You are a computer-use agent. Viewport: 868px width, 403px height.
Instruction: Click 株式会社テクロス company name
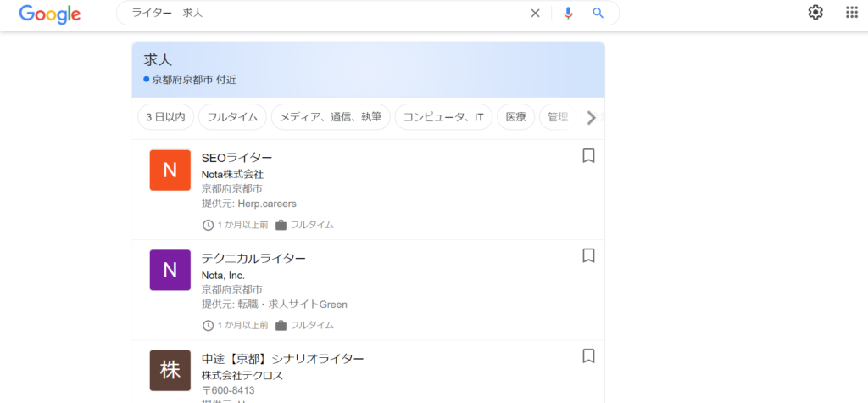[x=242, y=375]
